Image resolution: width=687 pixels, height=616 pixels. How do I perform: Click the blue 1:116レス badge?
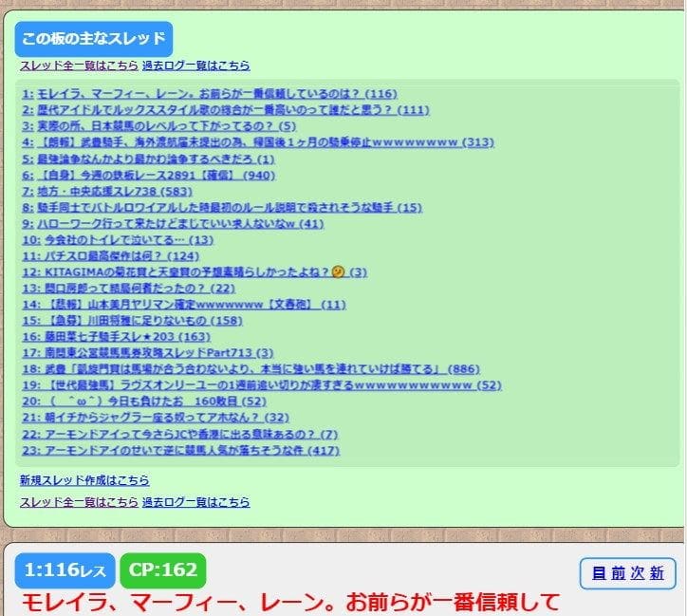[x=65, y=570]
